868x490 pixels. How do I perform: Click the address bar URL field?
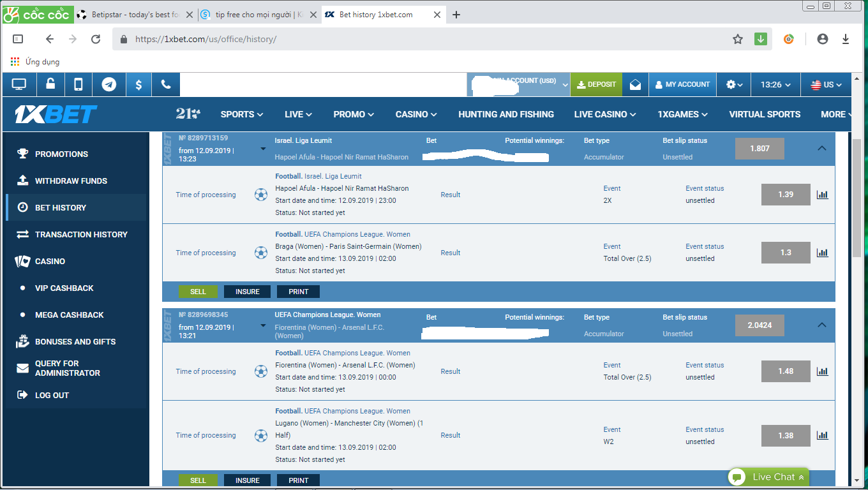[x=421, y=39]
